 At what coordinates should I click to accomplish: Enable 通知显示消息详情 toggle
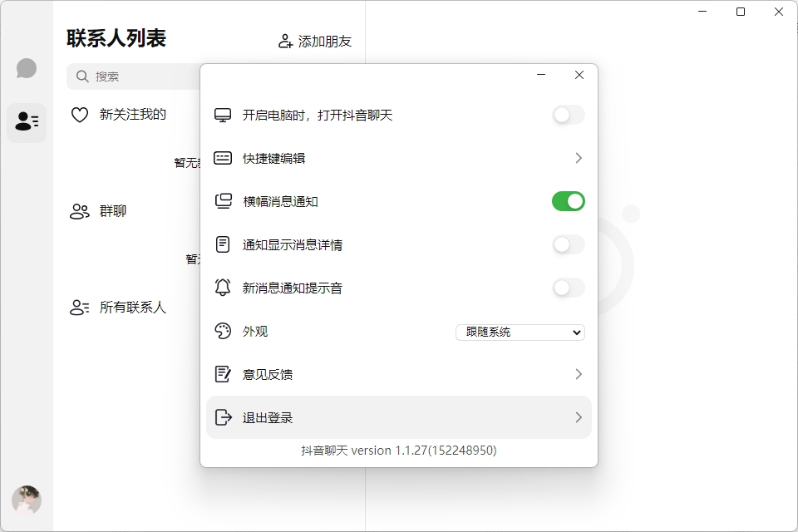569,245
